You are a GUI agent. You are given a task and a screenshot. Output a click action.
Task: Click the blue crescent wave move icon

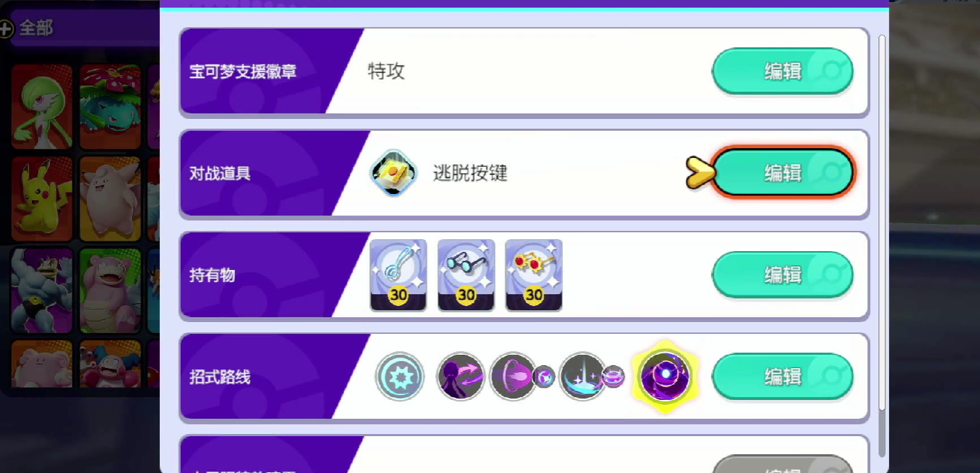[582, 376]
